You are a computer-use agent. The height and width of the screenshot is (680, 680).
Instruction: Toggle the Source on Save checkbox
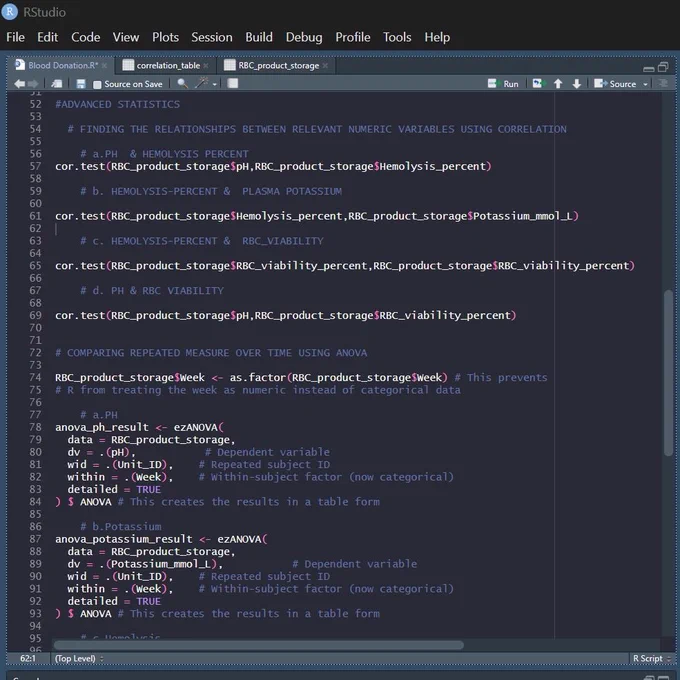point(97,85)
